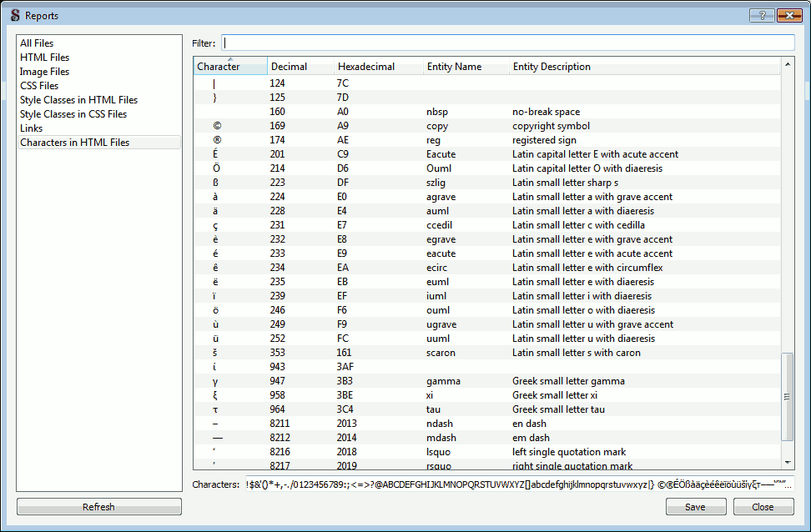
Task: Click the 'auml' entity name
Action: tap(437, 211)
